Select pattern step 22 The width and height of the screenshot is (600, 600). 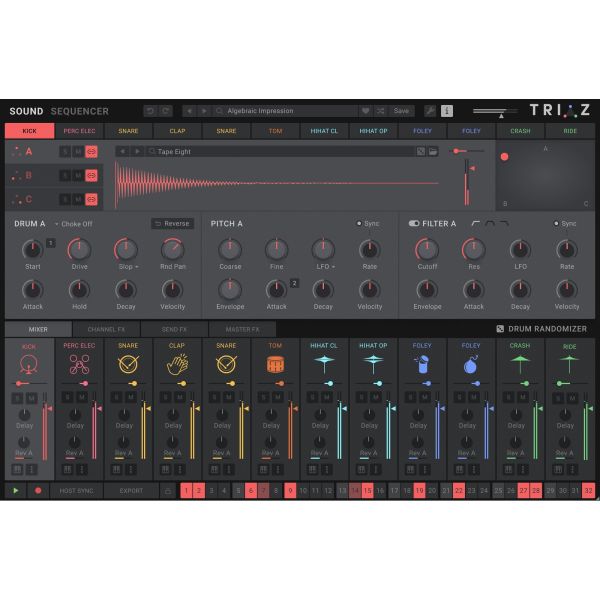point(458,491)
